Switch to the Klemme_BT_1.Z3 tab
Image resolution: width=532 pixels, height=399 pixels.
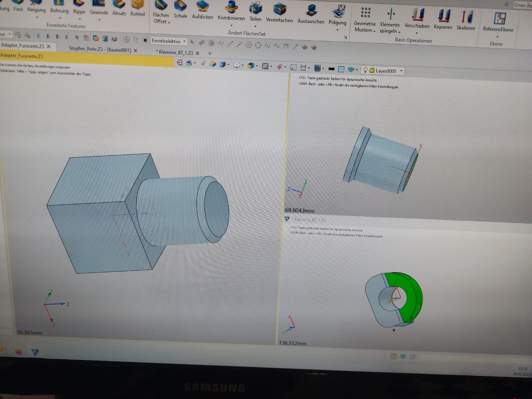[x=176, y=53]
